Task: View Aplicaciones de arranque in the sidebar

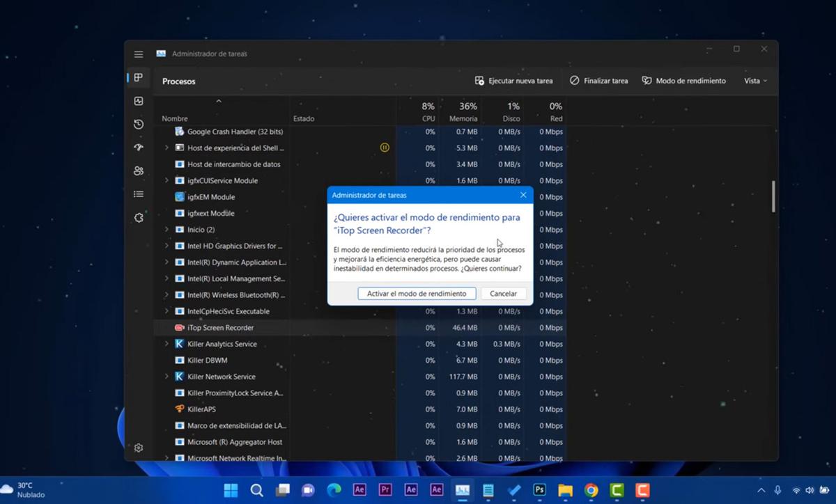Action: click(138, 147)
